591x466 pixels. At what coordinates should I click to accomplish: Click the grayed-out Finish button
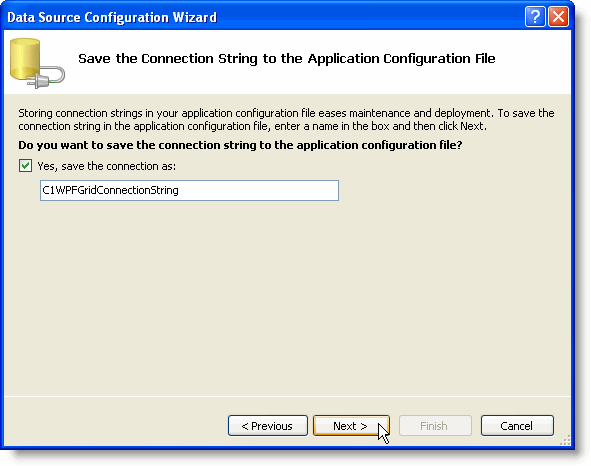(435, 426)
